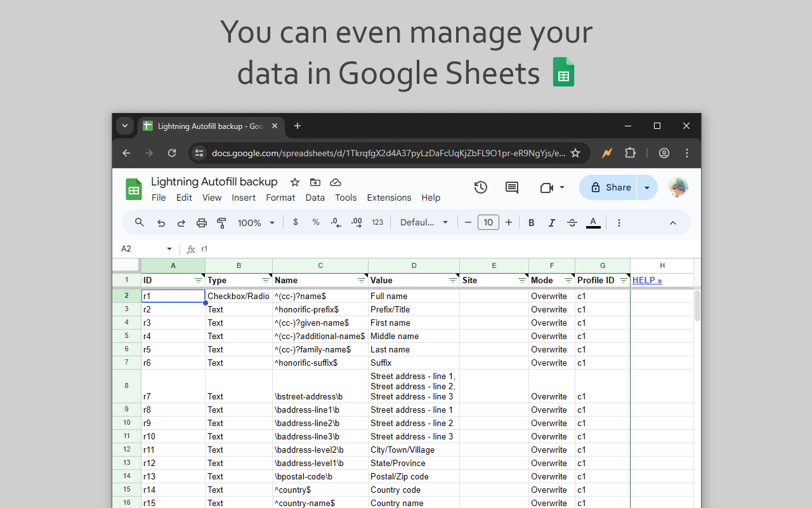Open the HELP » link
The image size is (812, 508).
coord(647,280)
